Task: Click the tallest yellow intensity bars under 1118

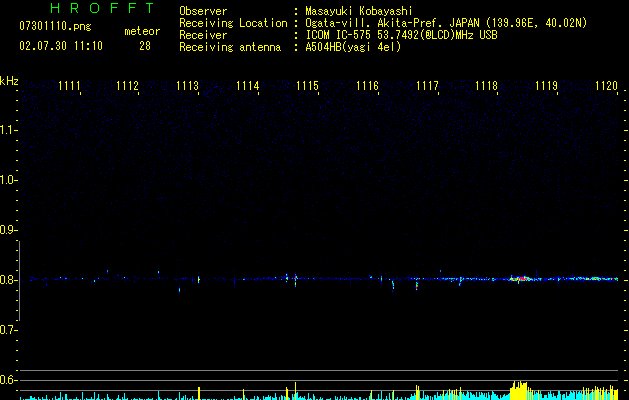Action: (x=518, y=390)
